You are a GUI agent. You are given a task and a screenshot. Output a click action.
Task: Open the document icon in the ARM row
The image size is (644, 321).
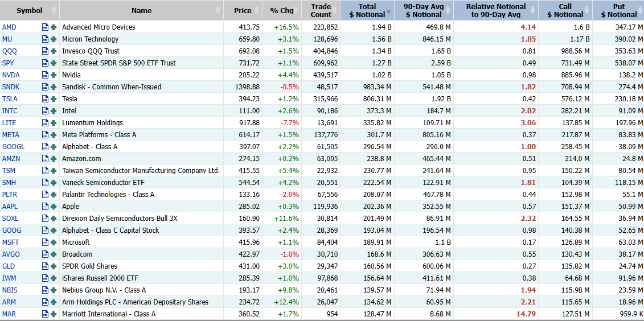[x=45, y=302]
